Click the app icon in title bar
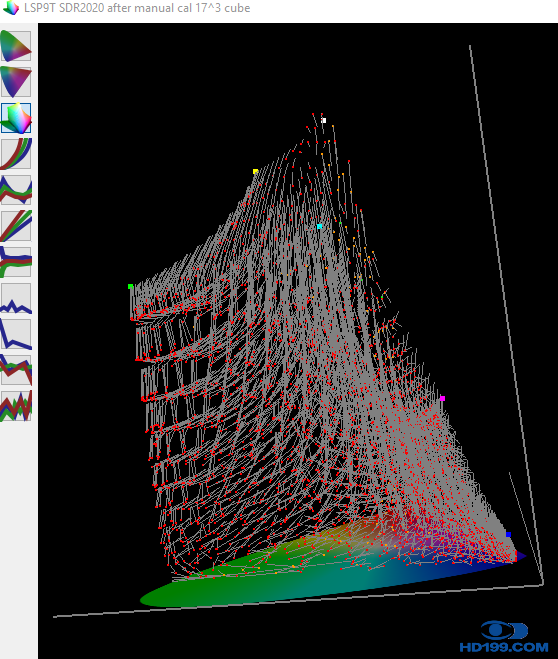This screenshot has width=558, height=659. pyautogui.click(x=11, y=8)
